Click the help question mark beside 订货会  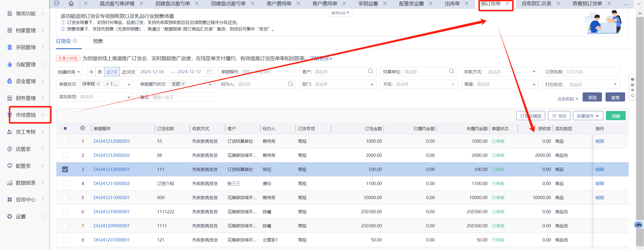coord(75,41)
